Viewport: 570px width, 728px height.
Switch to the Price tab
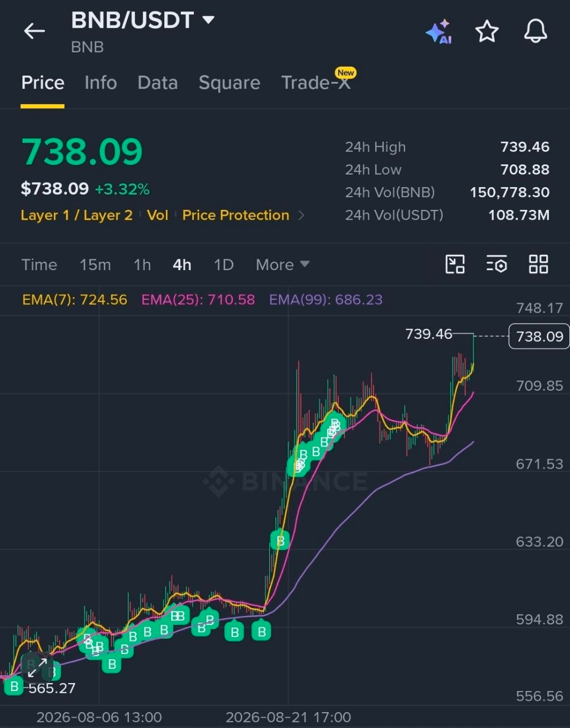coord(43,83)
